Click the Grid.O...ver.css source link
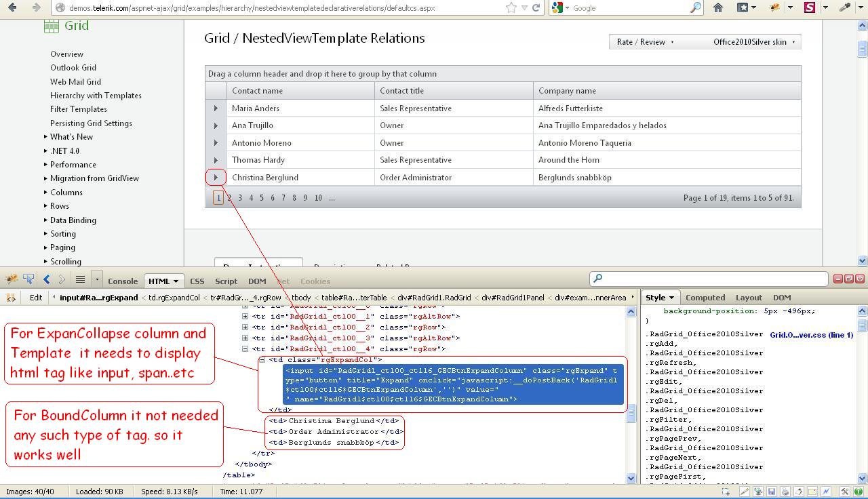Screen dimensions: 868x499 811,335
